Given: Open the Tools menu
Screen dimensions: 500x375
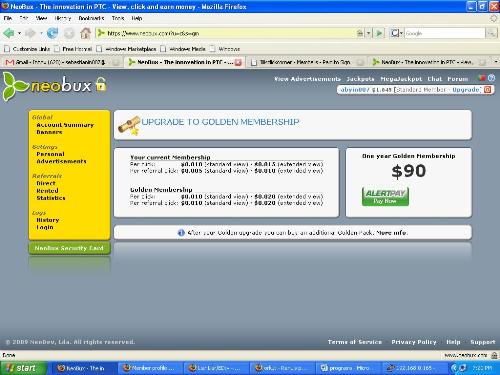Looking at the screenshot, I should (118, 18).
